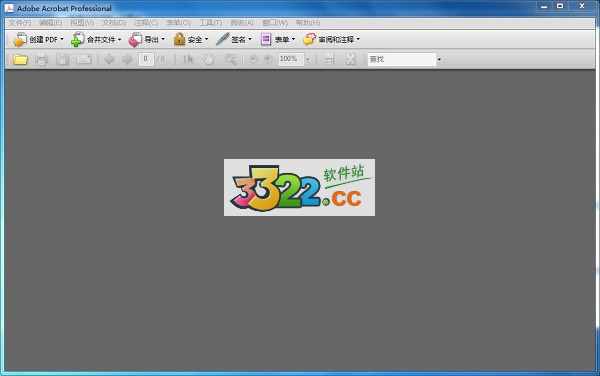600x376 pixels.
Task: Open the Tools (工具) menu
Action: [210, 23]
